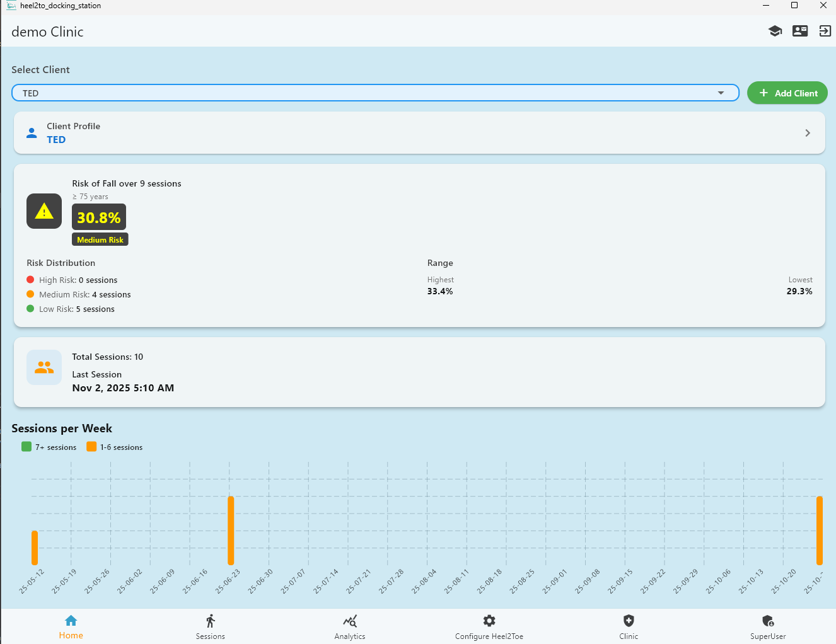Open the contact card icon in header
The height and width of the screenshot is (644, 836).
click(x=799, y=31)
